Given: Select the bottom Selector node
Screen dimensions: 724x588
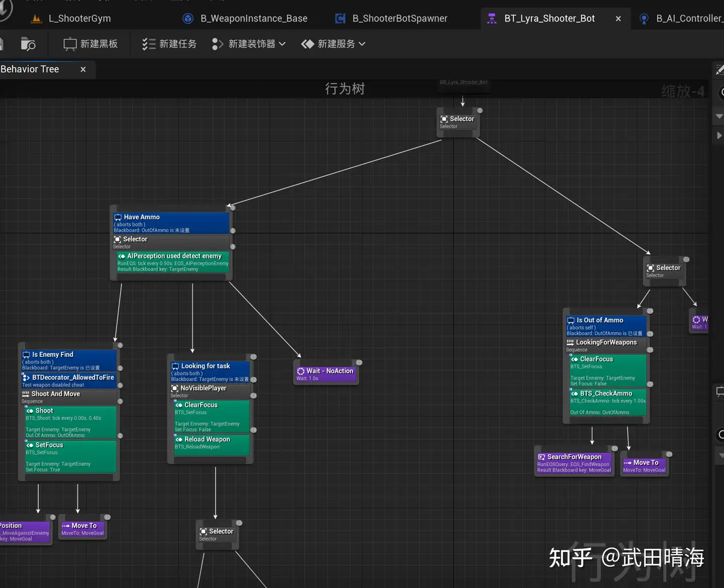Looking at the screenshot, I should pos(217,535).
